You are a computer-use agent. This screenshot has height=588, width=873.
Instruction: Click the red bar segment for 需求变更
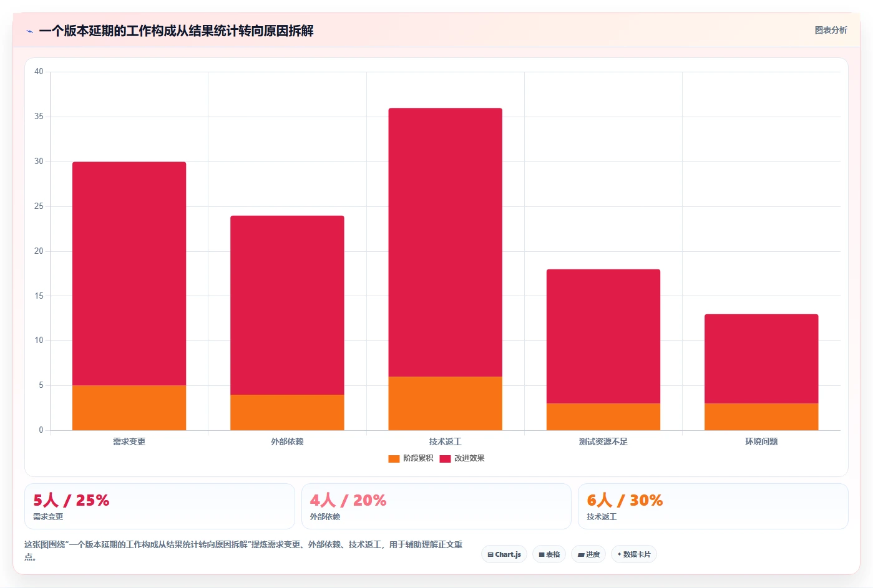click(x=129, y=274)
